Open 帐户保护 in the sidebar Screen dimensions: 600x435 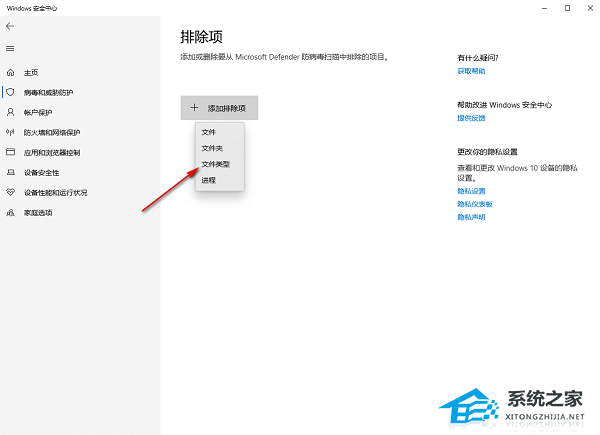(38, 112)
